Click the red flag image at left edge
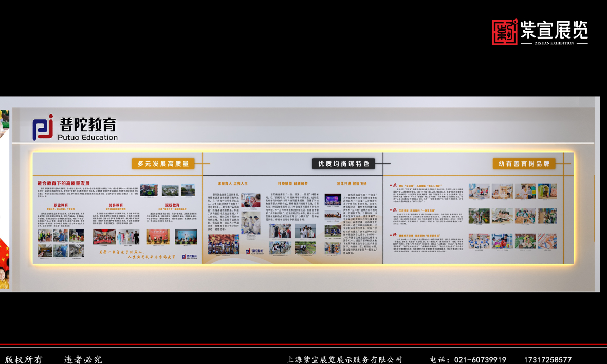Screen dimensions: 607x364 [4, 254]
